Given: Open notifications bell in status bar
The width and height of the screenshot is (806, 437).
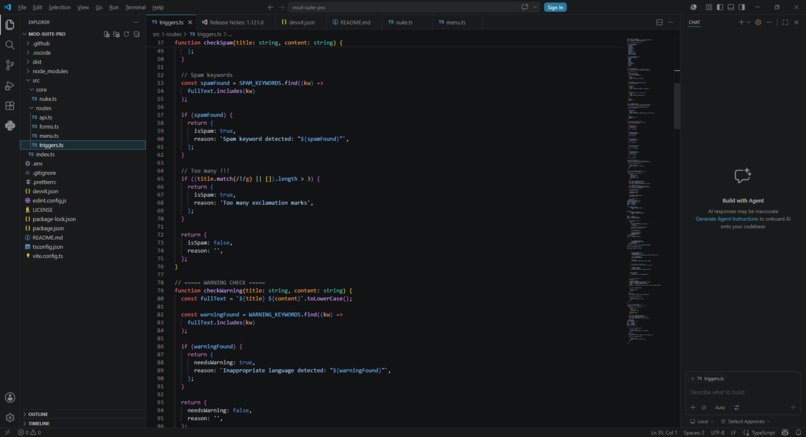Looking at the screenshot, I should [798, 432].
